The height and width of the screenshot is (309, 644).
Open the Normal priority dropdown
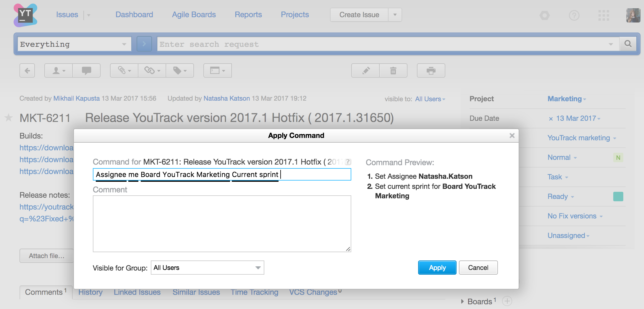pos(562,157)
